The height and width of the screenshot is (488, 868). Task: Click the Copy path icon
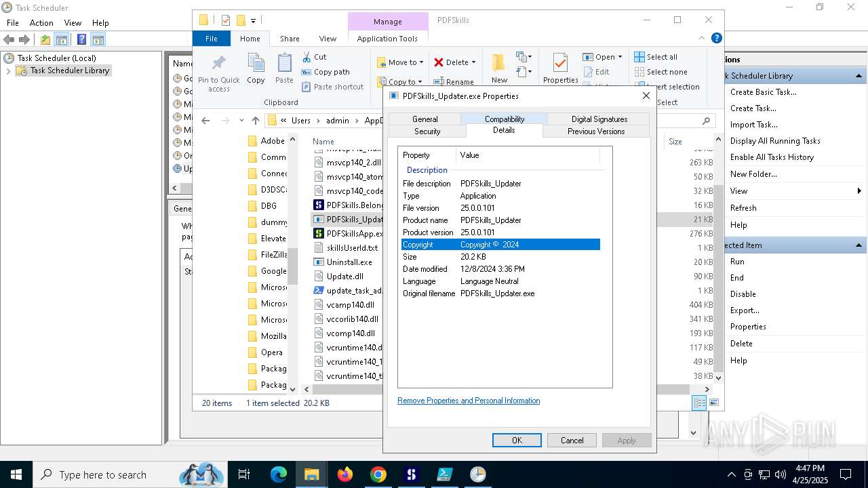tap(307, 72)
